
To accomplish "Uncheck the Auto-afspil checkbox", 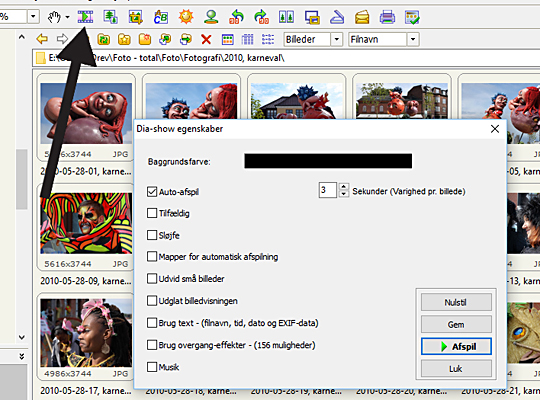I will 152,192.
